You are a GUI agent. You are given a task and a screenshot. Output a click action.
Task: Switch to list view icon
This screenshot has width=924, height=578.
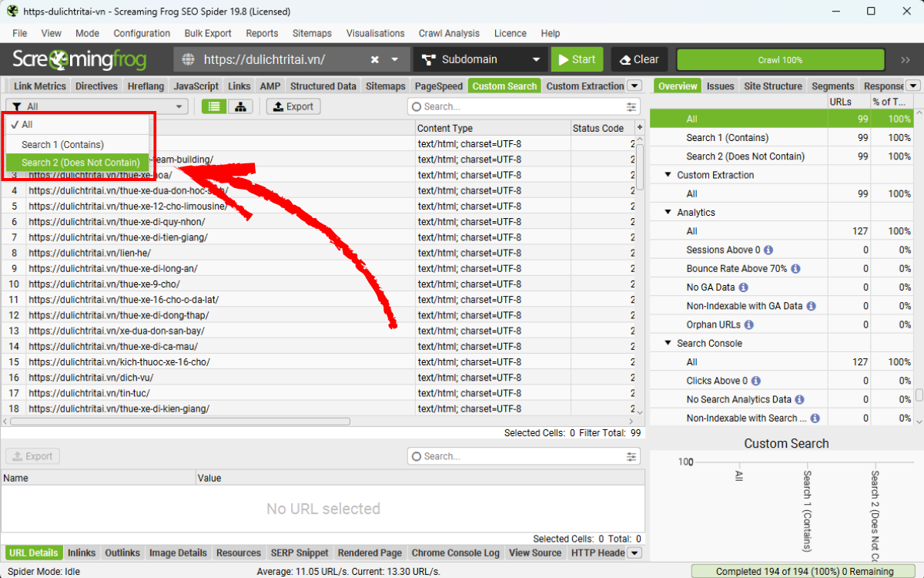click(x=214, y=106)
